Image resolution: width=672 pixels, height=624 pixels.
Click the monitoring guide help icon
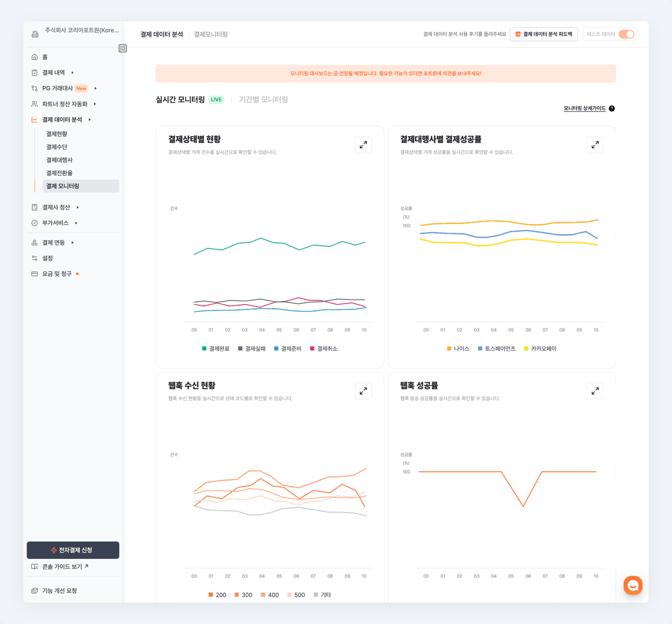[x=612, y=109]
